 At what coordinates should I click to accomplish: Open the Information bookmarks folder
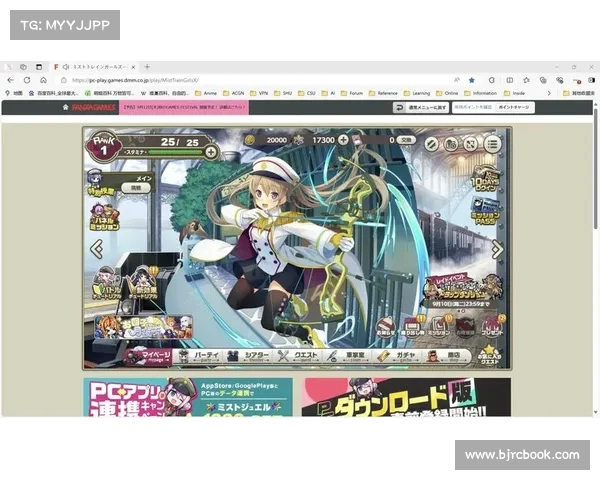481,93
